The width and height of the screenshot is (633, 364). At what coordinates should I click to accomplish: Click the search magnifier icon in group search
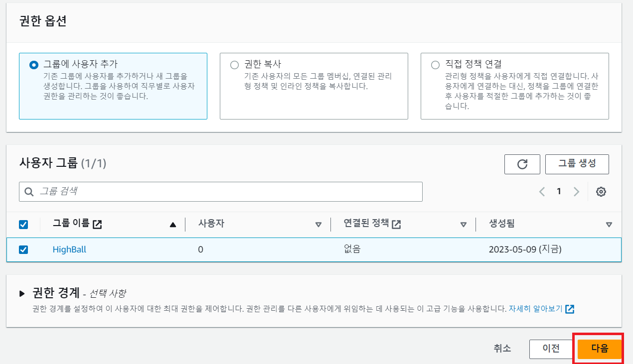pyautogui.click(x=29, y=192)
